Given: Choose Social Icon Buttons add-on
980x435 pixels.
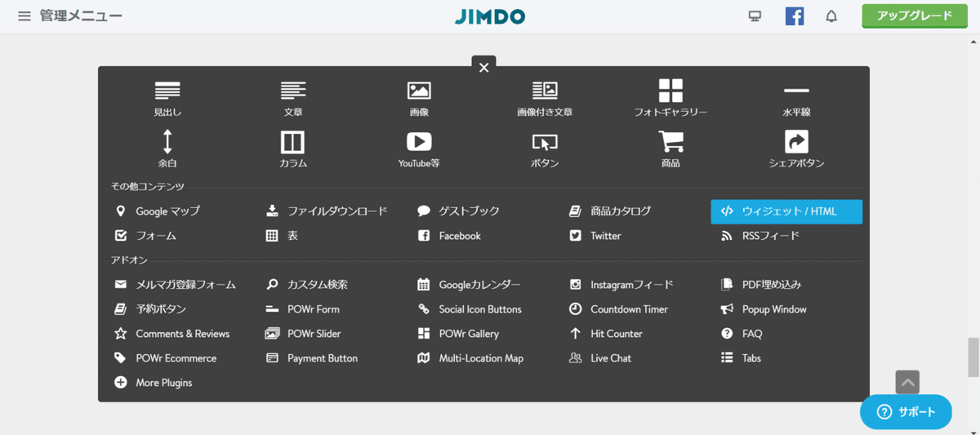Looking at the screenshot, I should coord(470,309).
